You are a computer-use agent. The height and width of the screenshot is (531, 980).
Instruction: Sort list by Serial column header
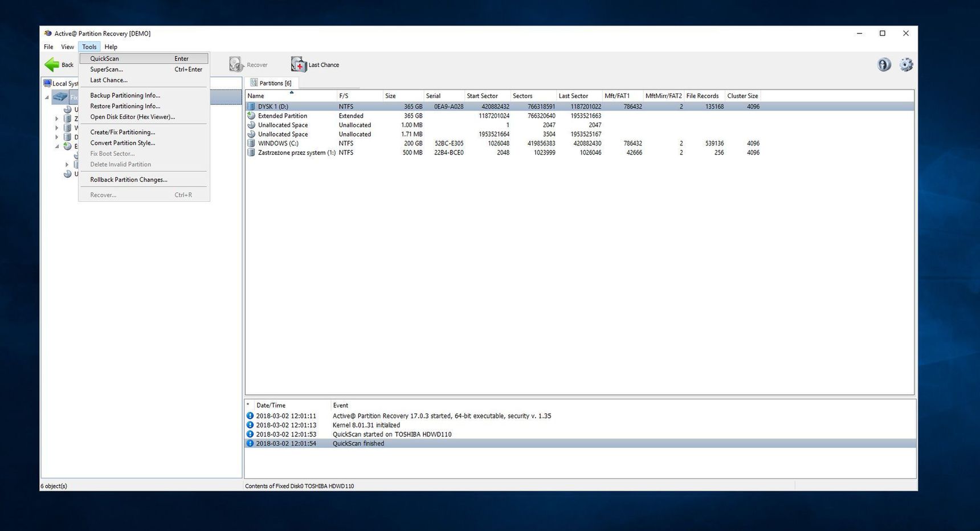(444, 96)
